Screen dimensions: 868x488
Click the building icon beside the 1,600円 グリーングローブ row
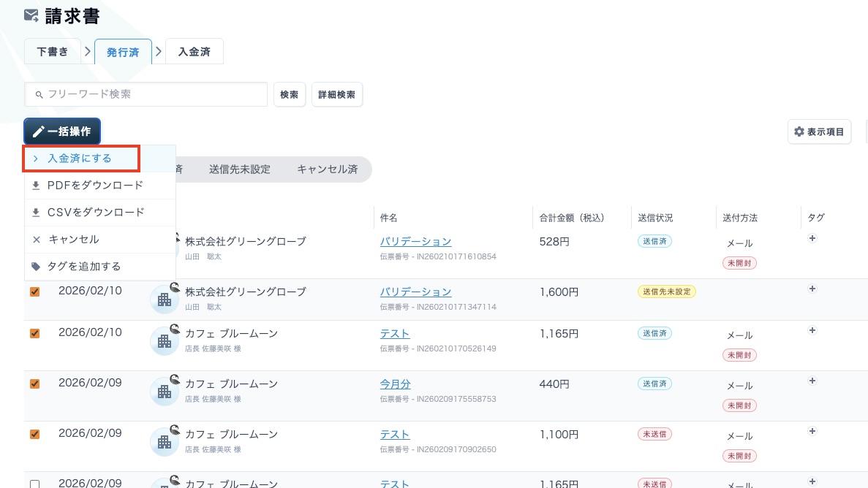(165, 299)
